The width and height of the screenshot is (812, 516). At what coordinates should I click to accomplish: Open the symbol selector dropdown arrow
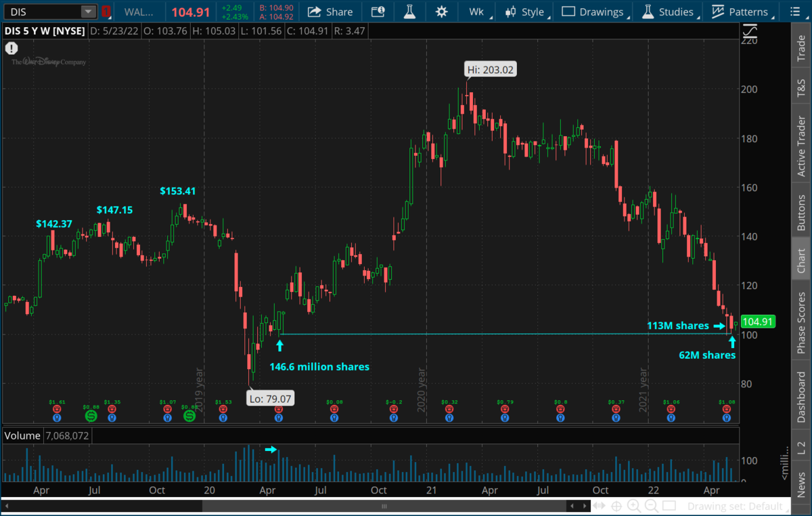(x=89, y=12)
